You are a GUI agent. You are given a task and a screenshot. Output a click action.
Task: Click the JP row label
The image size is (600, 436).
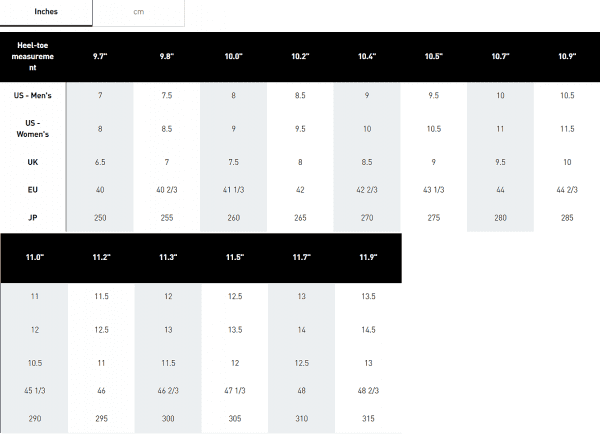[34, 216]
